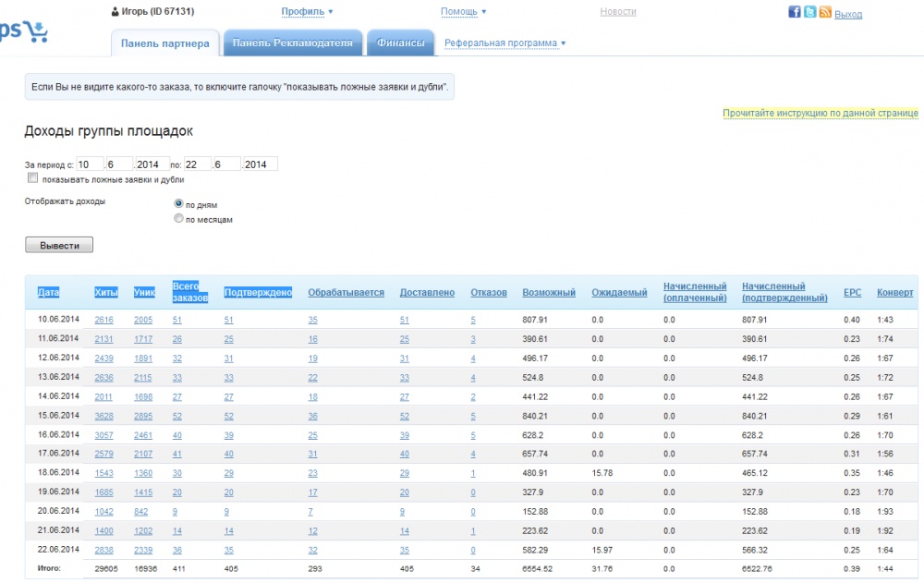Open unique value 1360 for 18.06.2014
This screenshot has height=583, width=924.
point(143,473)
